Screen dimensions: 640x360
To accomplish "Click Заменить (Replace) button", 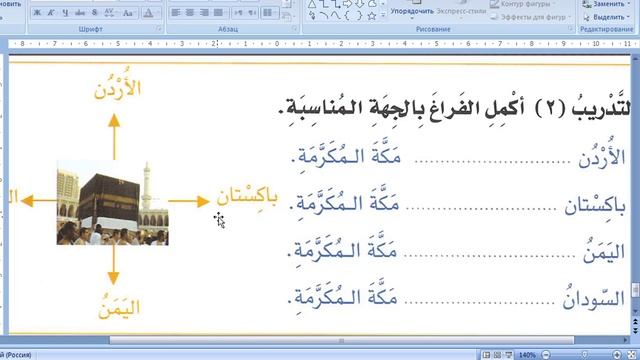I will 606,4.
